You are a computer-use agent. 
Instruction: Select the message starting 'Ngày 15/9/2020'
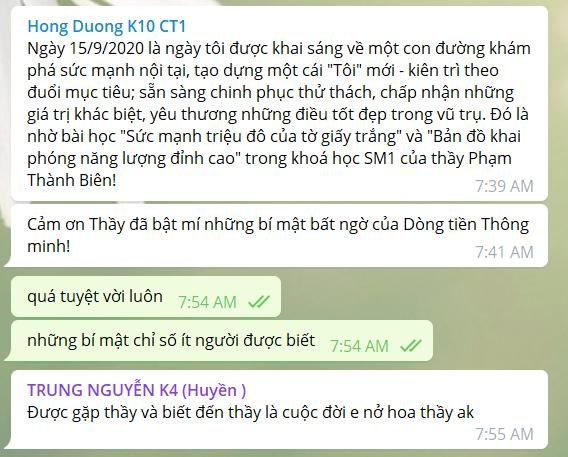pyautogui.click(x=279, y=104)
